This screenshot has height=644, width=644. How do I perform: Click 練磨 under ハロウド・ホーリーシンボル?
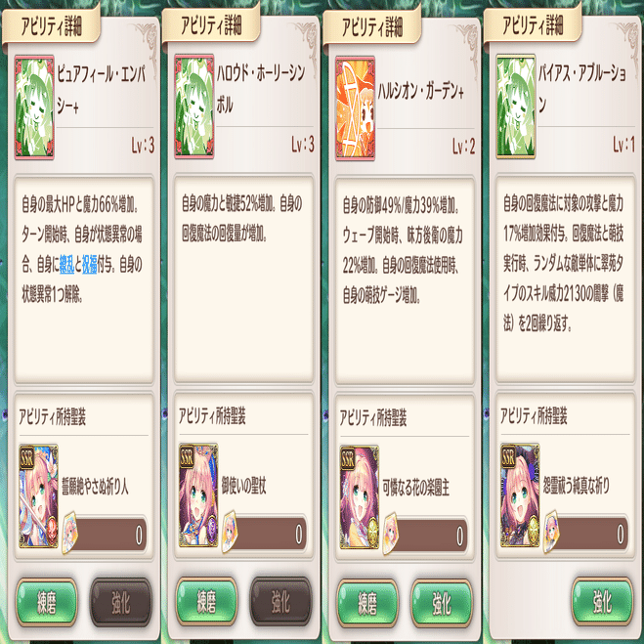206,601
